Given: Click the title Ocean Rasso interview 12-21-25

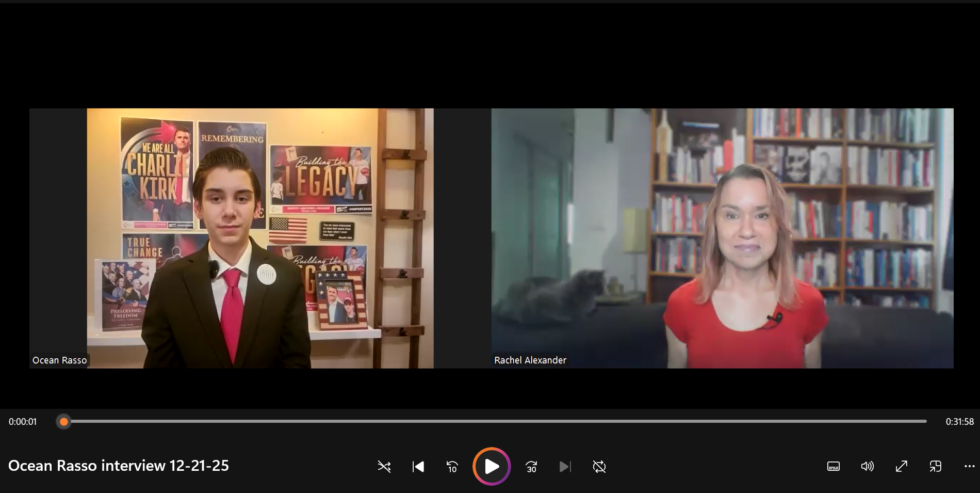Looking at the screenshot, I should 119,466.
